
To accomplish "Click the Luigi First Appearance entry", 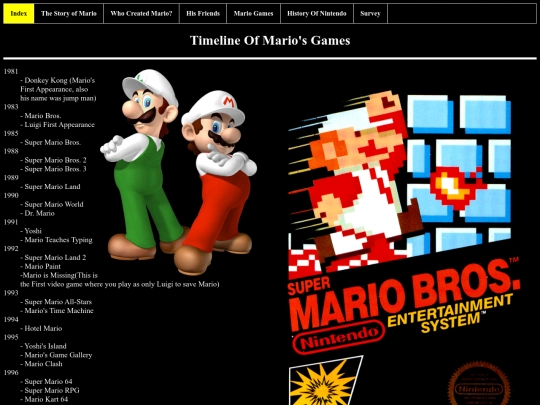I will tap(57, 125).
